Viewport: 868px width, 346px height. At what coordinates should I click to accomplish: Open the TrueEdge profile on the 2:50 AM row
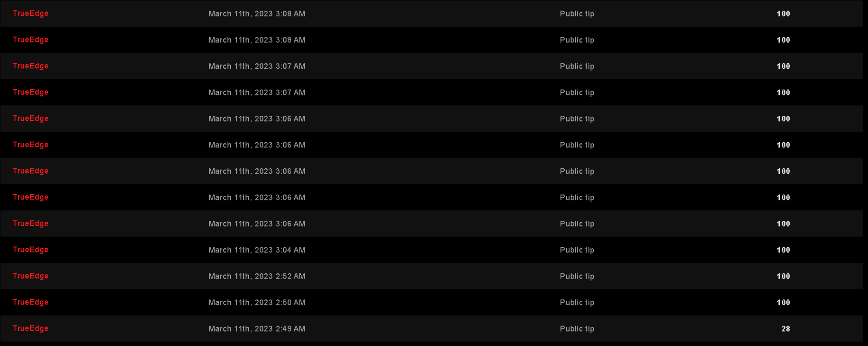click(30, 302)
